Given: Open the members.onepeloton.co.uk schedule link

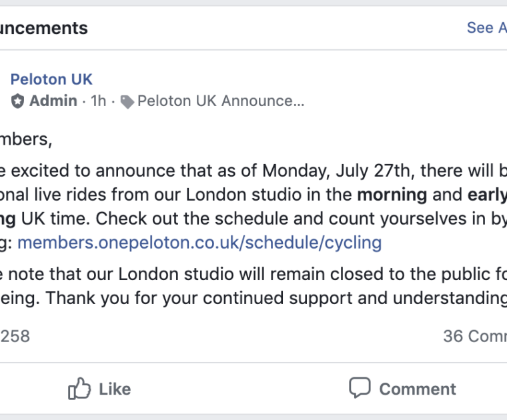Looking at the screenshot, I should [x=199, y=242].
